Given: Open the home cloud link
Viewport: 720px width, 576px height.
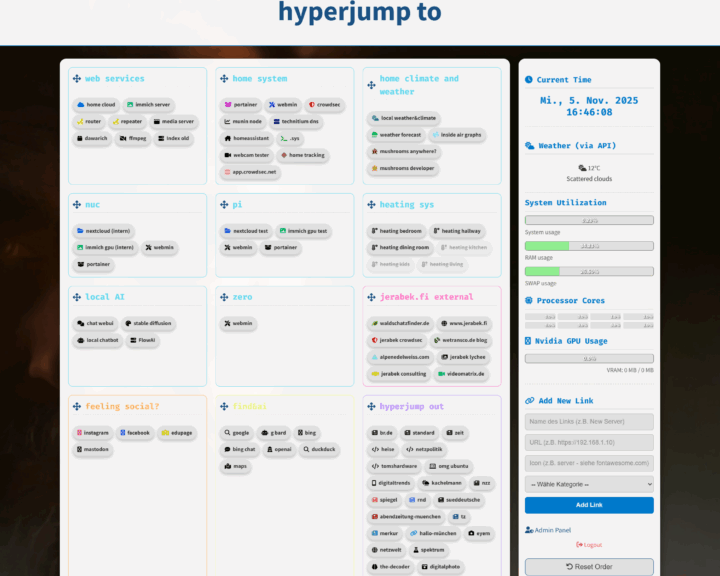Looking at the screenshot, I should point(96,104).
